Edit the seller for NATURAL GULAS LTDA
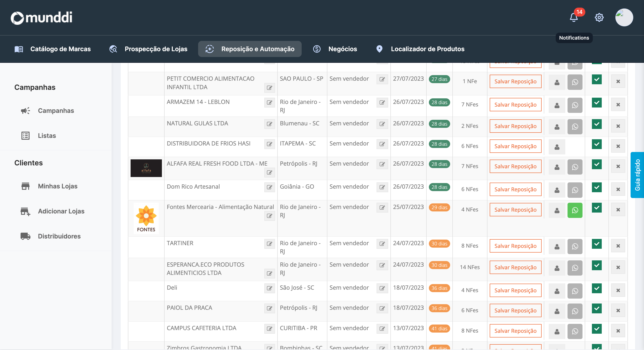644x350 pixels. (382, 124)
